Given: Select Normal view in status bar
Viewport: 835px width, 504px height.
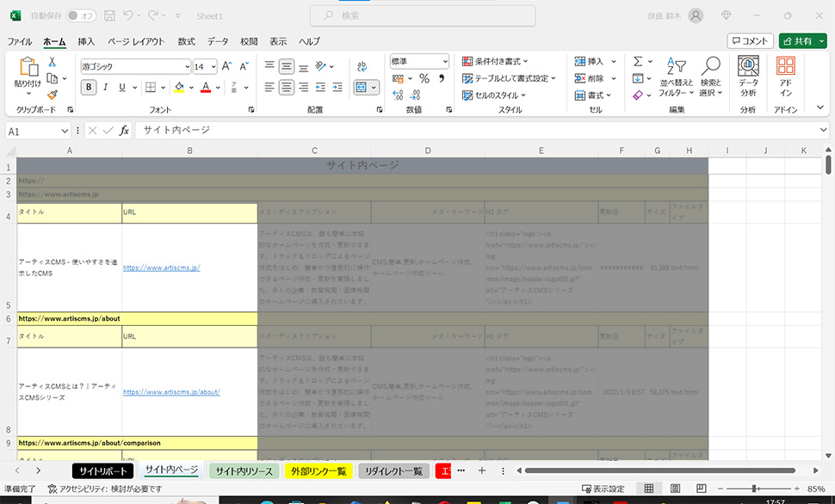Looking at the screenshot, I should [x=649, y=489].
